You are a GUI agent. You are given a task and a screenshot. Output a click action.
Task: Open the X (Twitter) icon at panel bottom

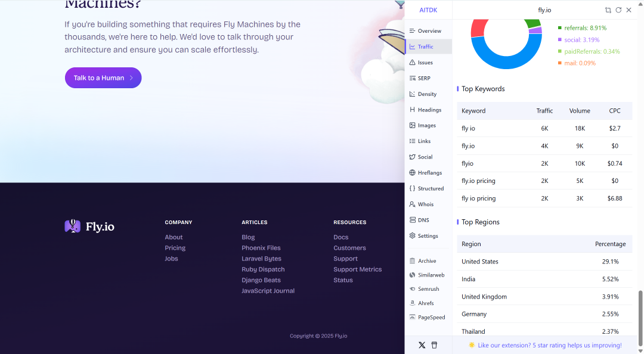pos(422,345)
